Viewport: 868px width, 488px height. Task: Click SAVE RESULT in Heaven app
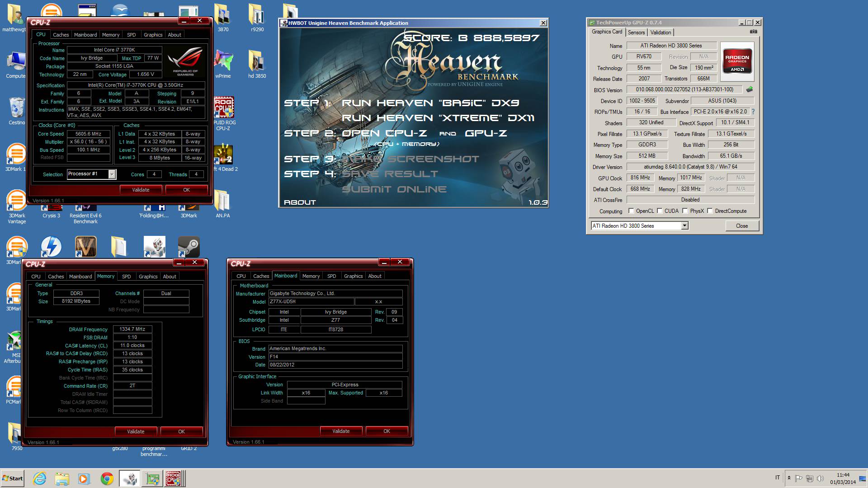click(x=390, y=174)
